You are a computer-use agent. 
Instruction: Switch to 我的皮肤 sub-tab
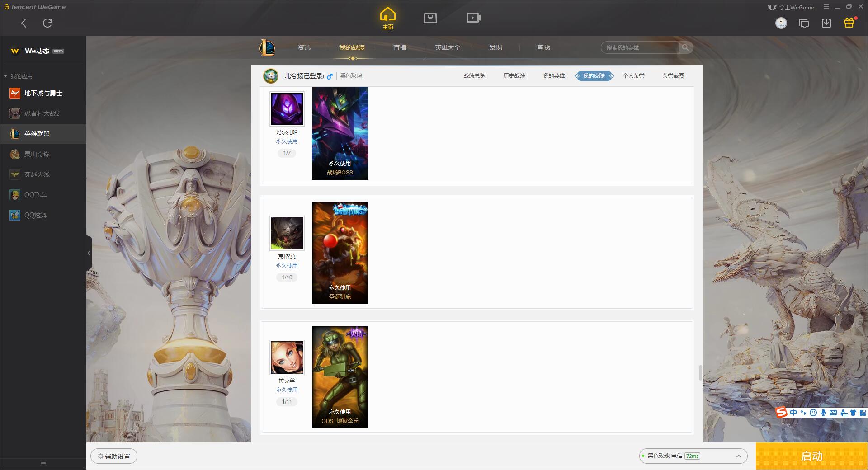[594, 76]
